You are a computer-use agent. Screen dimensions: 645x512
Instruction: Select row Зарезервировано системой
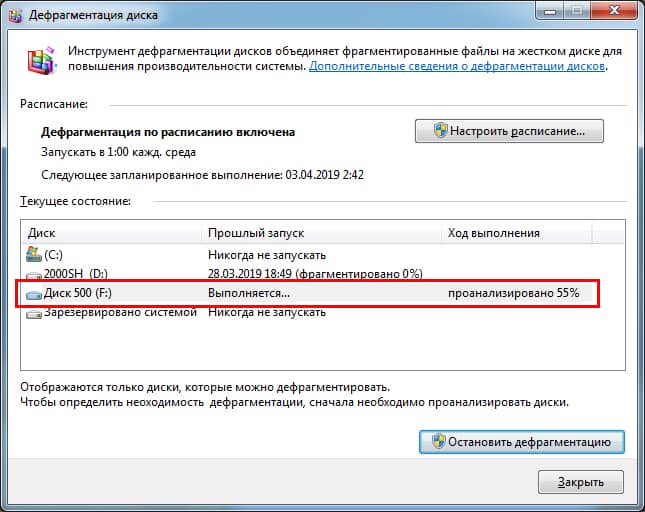[x=309, y=313]
